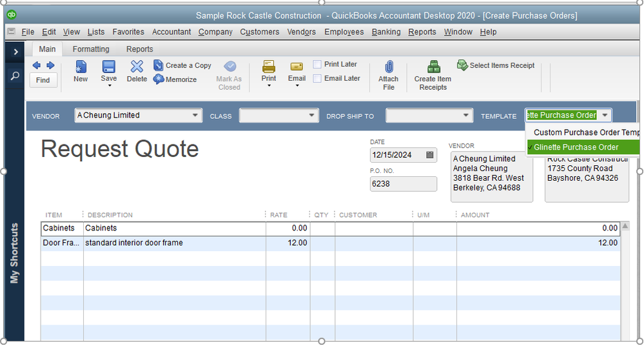
Task: Open the Window menu
Action: pos(458,32)
